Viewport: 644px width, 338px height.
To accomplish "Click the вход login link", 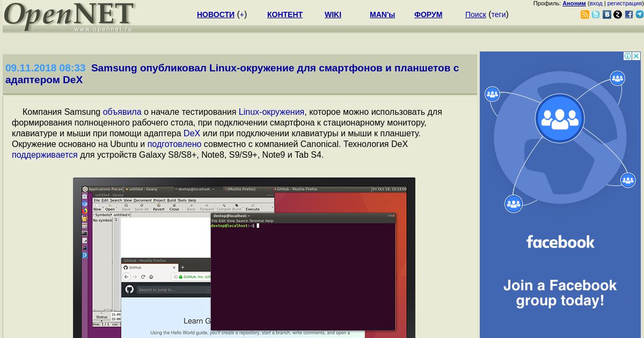I will [596, 3].
